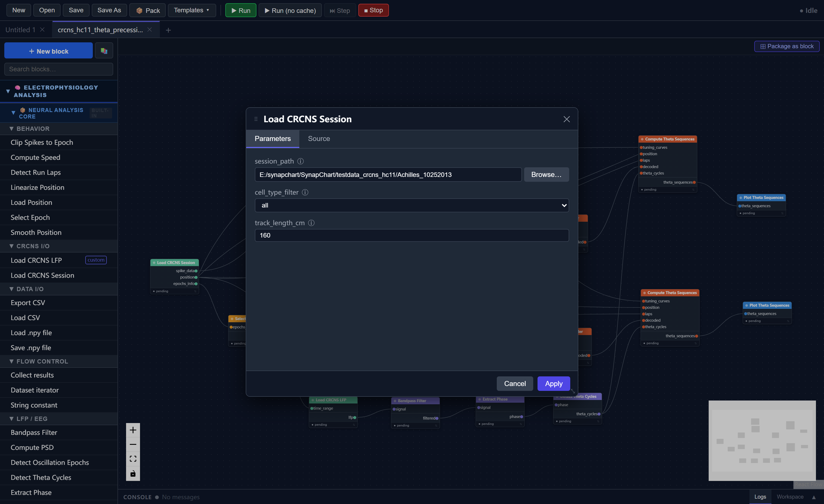Viewport: 824px width, 504px height.
Task: Open the Workspace tab in console bar
Action: (x=790, y=497)
